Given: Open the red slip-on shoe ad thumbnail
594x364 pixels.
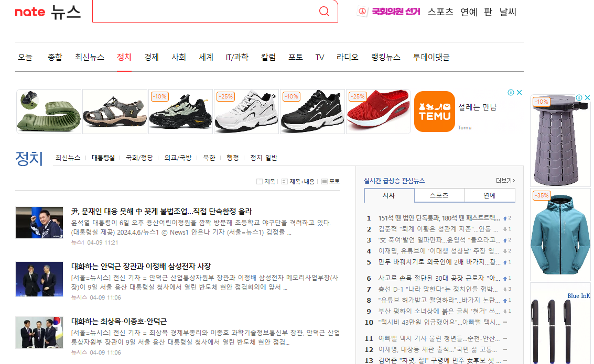Looking at the screenshot, I should [x=379, y=112].
